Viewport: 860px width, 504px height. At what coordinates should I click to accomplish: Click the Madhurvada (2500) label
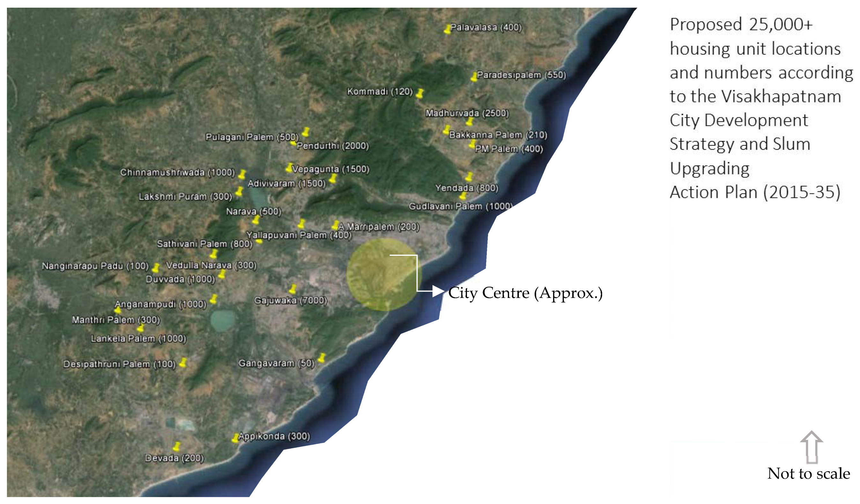(x=467, y=113)
